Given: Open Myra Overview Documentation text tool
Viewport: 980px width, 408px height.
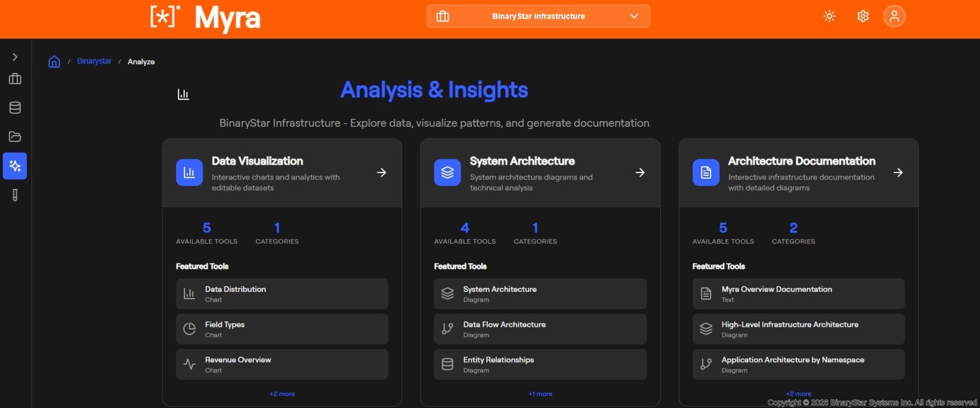Looking at the screenshot, I should (x=798, y=294).
